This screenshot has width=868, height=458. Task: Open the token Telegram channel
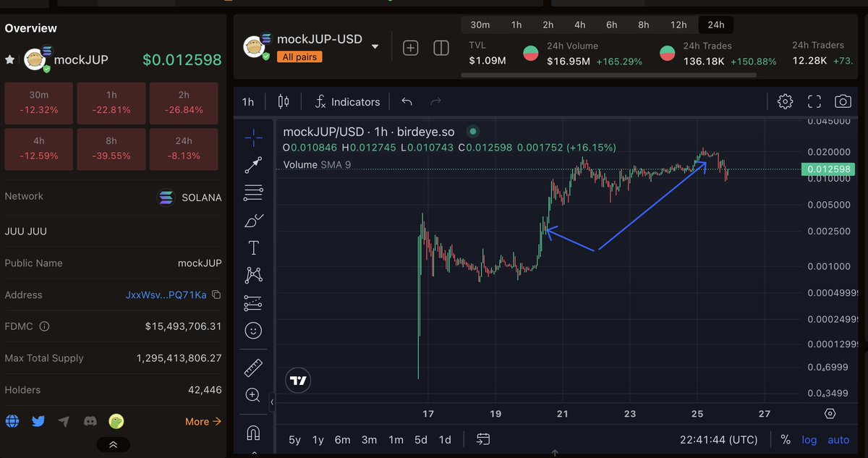(64, 421)
